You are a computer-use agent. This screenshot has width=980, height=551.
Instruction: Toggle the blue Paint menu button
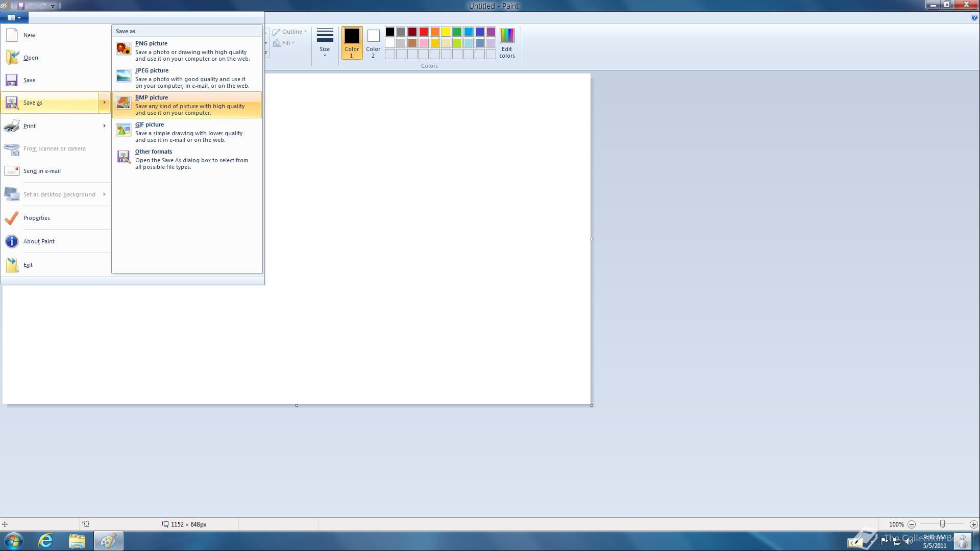tap(14, 17)
